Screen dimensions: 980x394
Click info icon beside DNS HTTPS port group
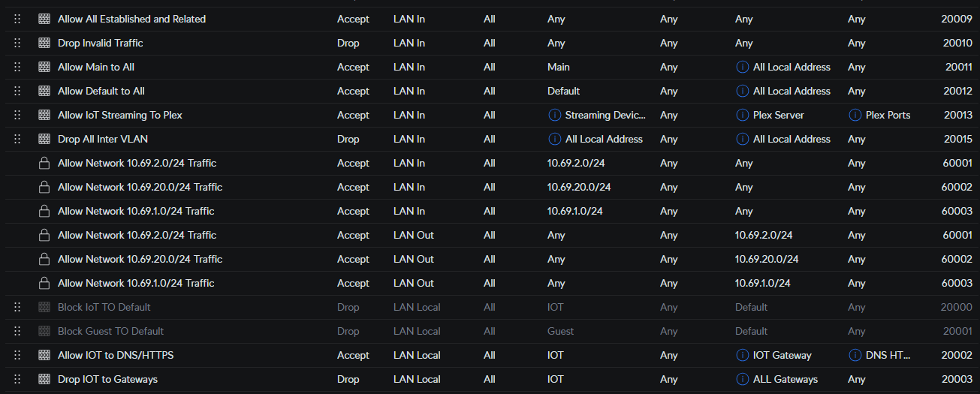[855, 355]
